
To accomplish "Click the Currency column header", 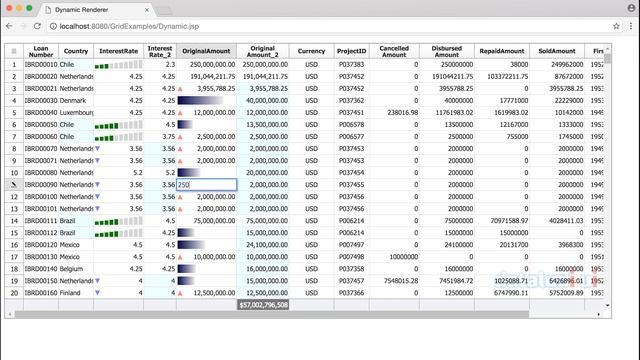I will (x=311, y=51).
